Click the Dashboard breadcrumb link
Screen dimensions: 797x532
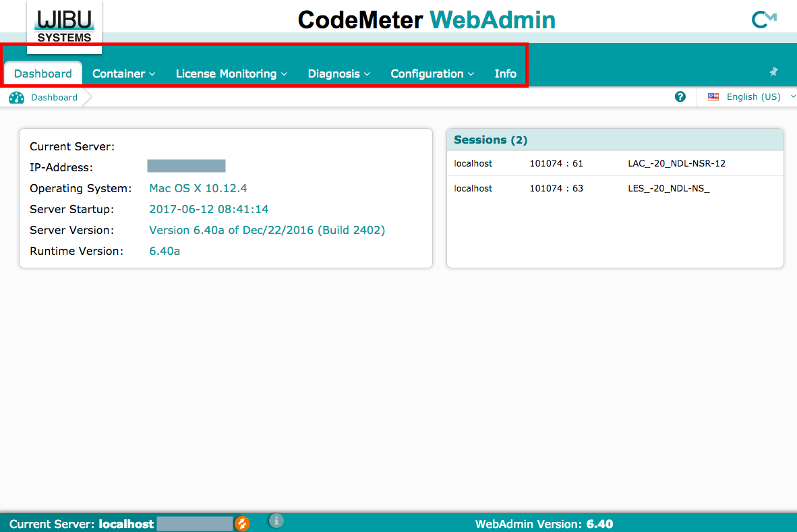coord(54,98)
